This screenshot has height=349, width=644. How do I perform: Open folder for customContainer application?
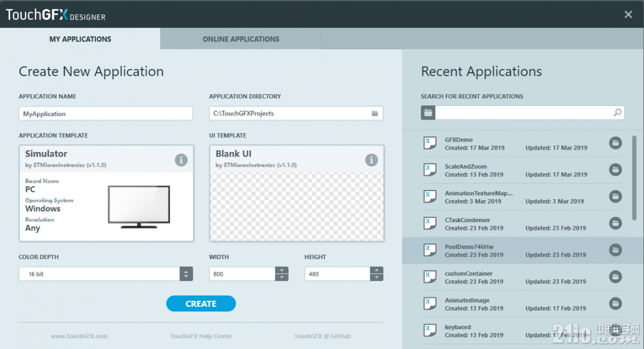[x=615, y=277]
